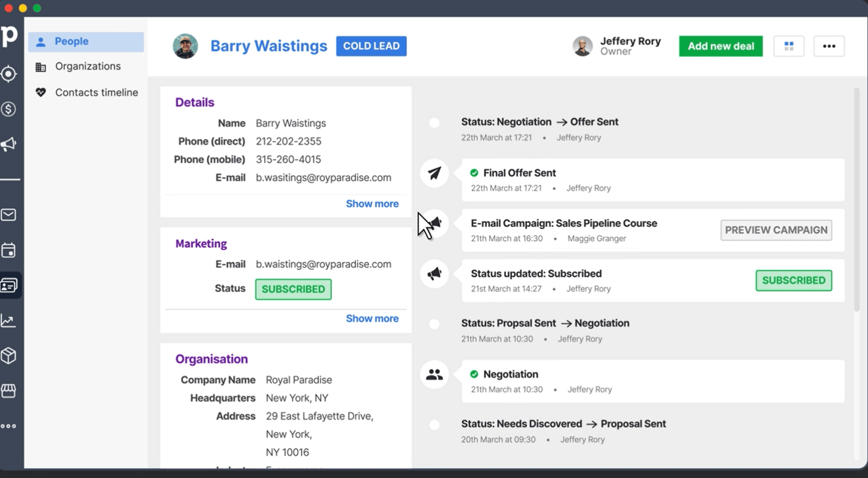Select the Deals dollar icon in sidebar
This screenshot has width=868, height=478.
9,109
